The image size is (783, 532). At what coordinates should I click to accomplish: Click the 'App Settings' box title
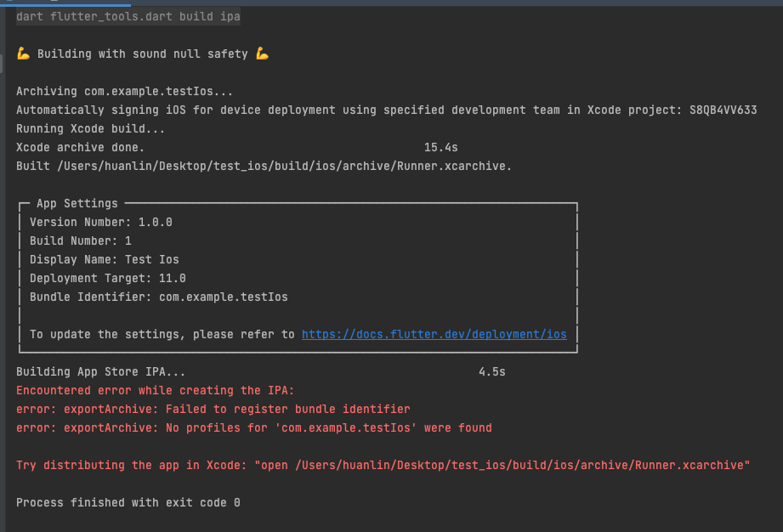coord(77,204)
